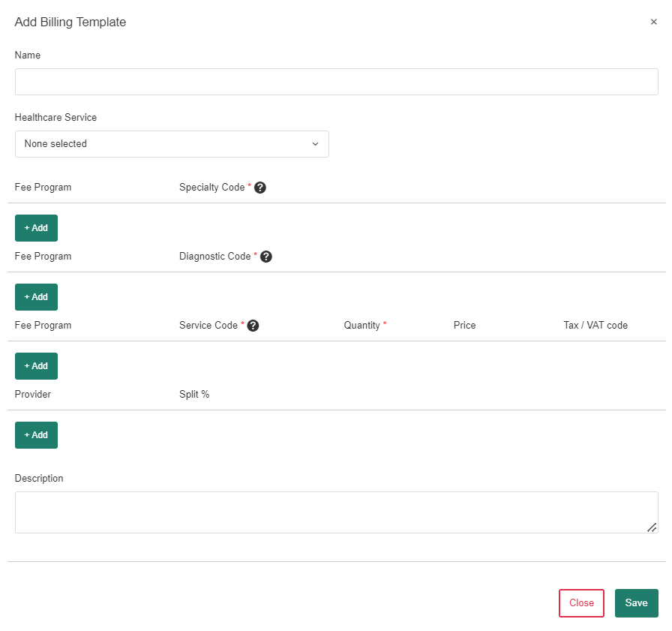672x631 pixels.
Task: Open the Service Code help tooltip icon
Action: coord(253,326)
